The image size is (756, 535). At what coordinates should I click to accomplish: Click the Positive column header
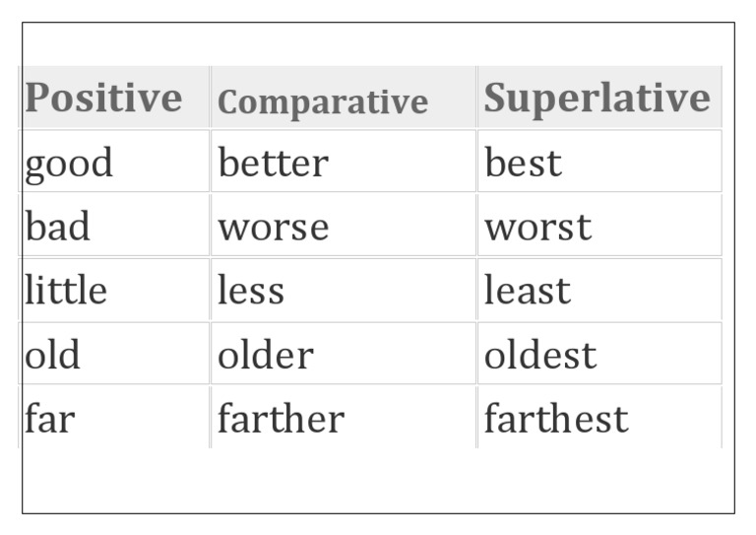pyautogui.click(x=103, y=99)
